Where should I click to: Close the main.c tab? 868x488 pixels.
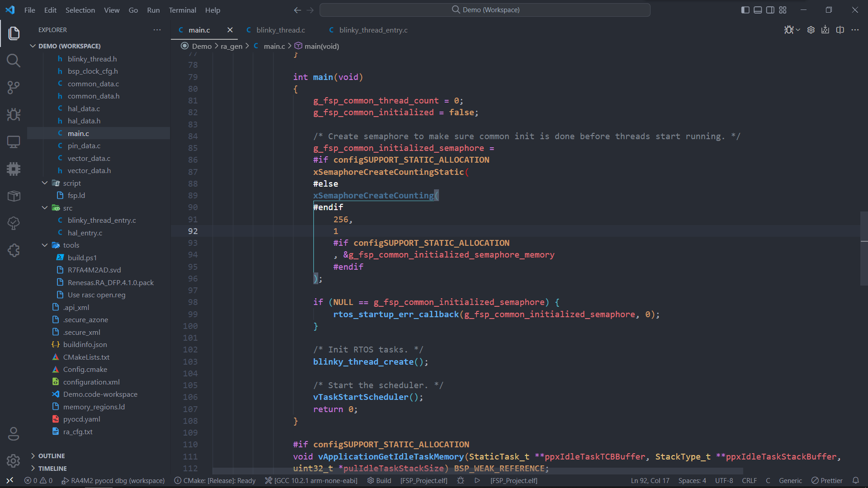[230, 30]
